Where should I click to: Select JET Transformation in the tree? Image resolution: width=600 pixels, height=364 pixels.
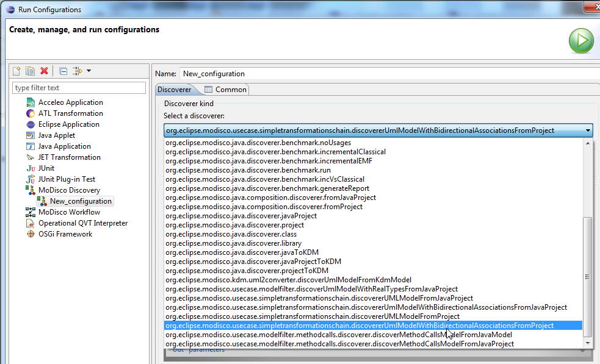[x=69, y=157]
